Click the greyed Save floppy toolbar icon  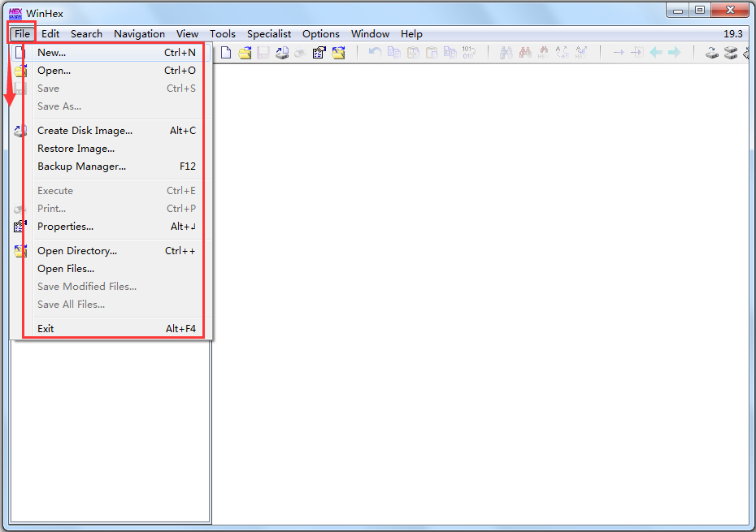coord(263,53)
